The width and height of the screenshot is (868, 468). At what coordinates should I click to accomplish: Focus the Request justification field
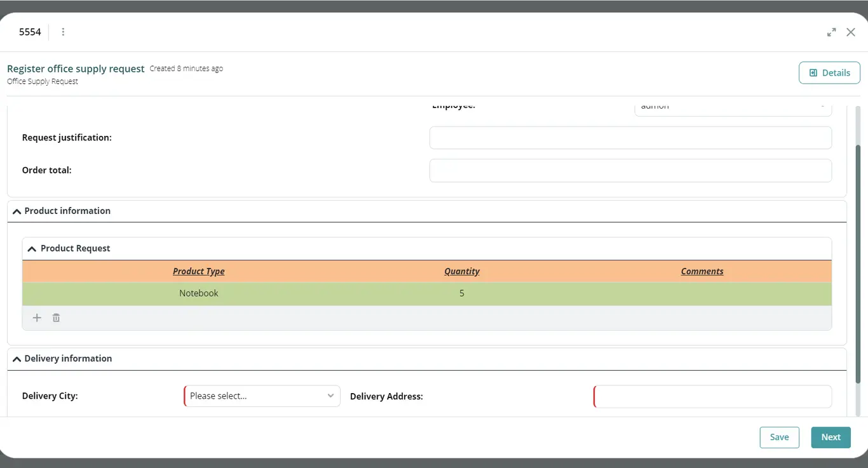630,138
